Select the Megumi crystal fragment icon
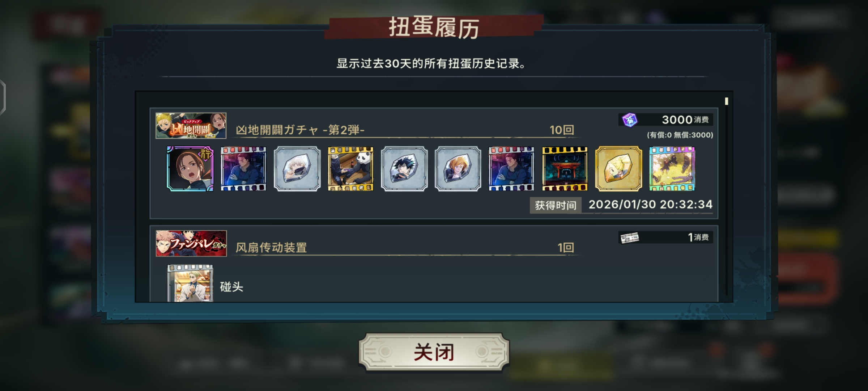The width and height of the screenshot is (868, 391). 404,169
